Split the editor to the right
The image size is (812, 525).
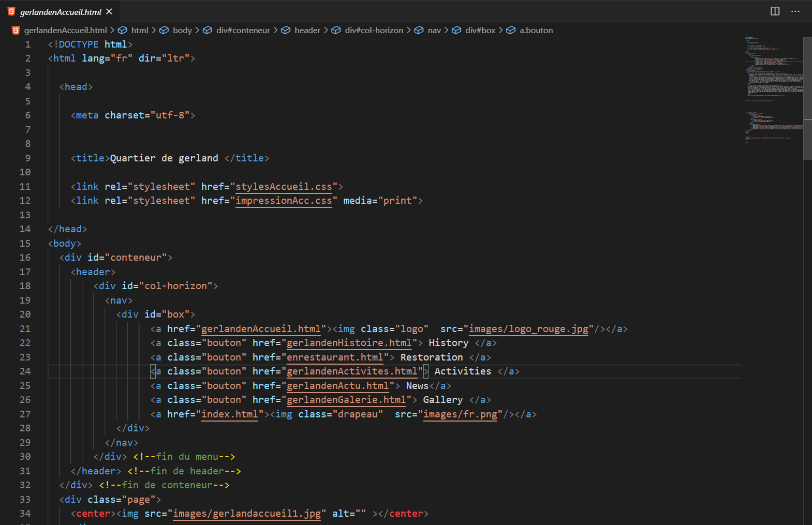point(775,11)
